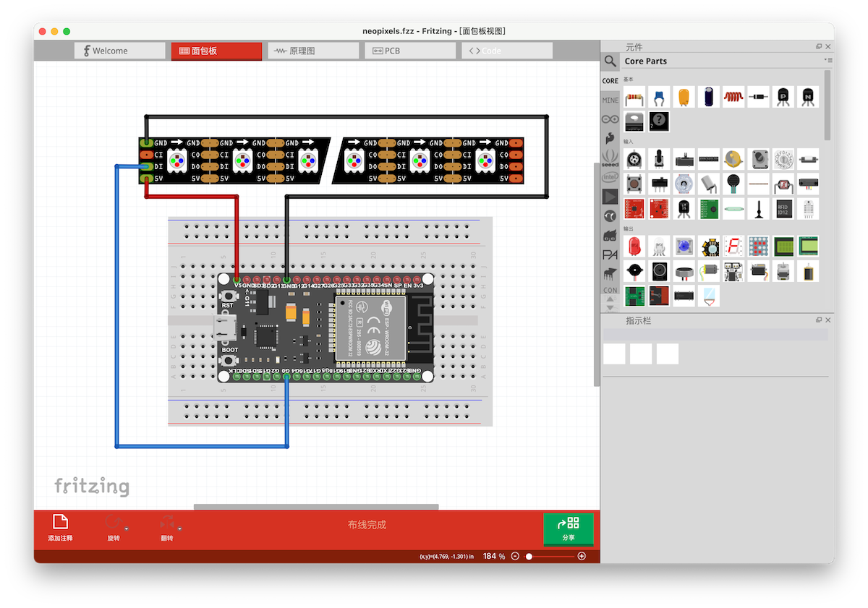
Task: Open the MINE parts bin
Action: pos(610,100)
